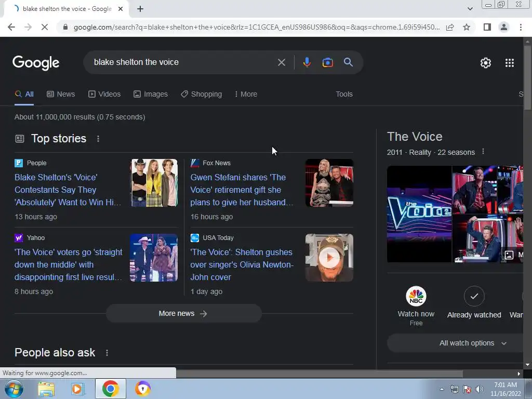Switch to the Videos tab
This screenshot has width=532, height=399.
[104, 95]
